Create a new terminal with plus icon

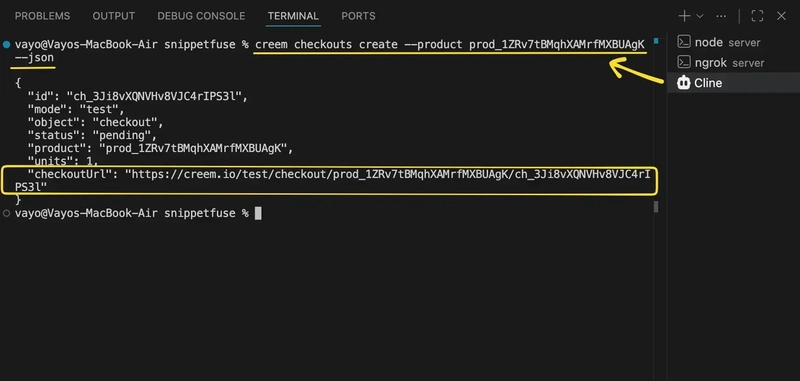coord(684,16)
